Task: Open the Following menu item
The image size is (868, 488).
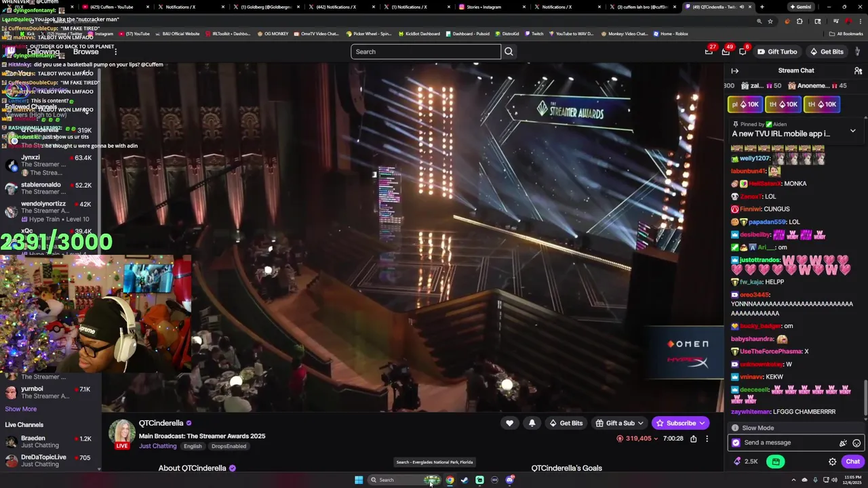Action: point(43,52)
